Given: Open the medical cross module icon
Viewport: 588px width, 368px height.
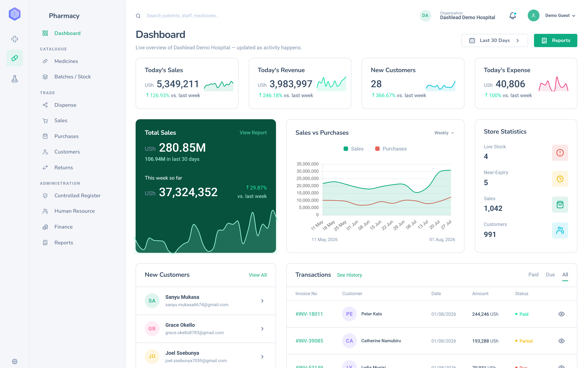Looking at the screenshot, I should (x=15, y=39).
